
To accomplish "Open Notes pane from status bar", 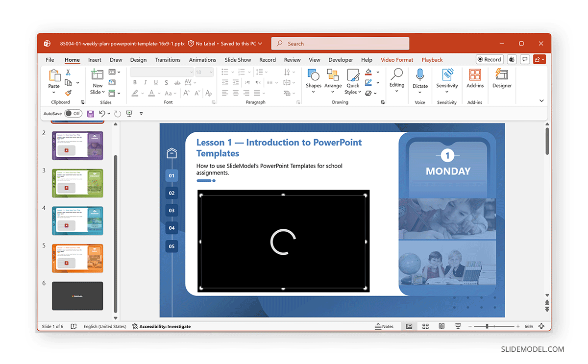I will [385, 326].
